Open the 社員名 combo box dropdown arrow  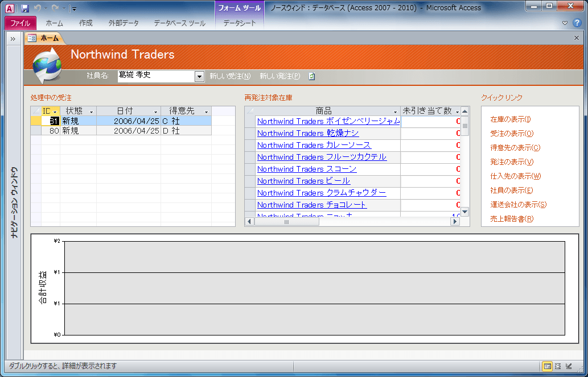coord(199,76)
